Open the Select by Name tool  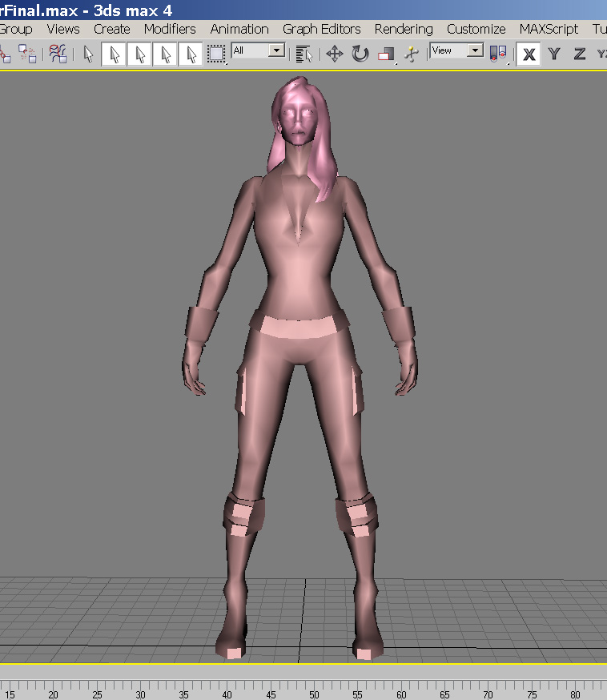(303, 54)
